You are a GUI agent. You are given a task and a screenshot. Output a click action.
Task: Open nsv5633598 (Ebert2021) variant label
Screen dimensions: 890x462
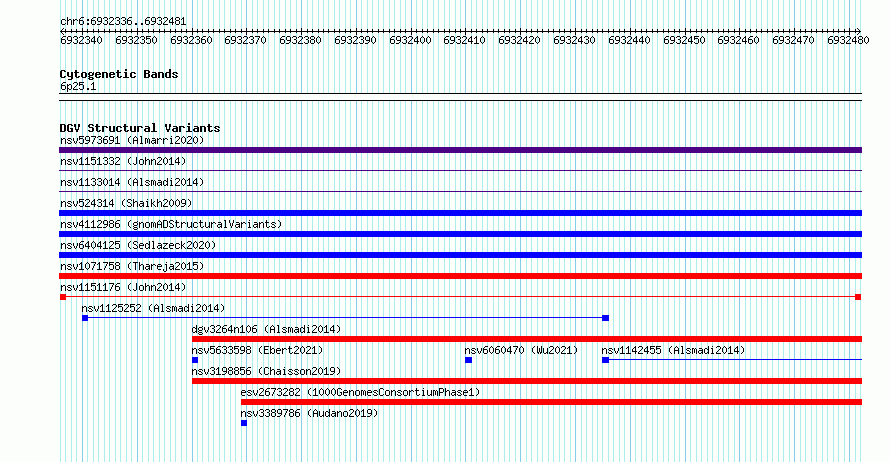257,350
